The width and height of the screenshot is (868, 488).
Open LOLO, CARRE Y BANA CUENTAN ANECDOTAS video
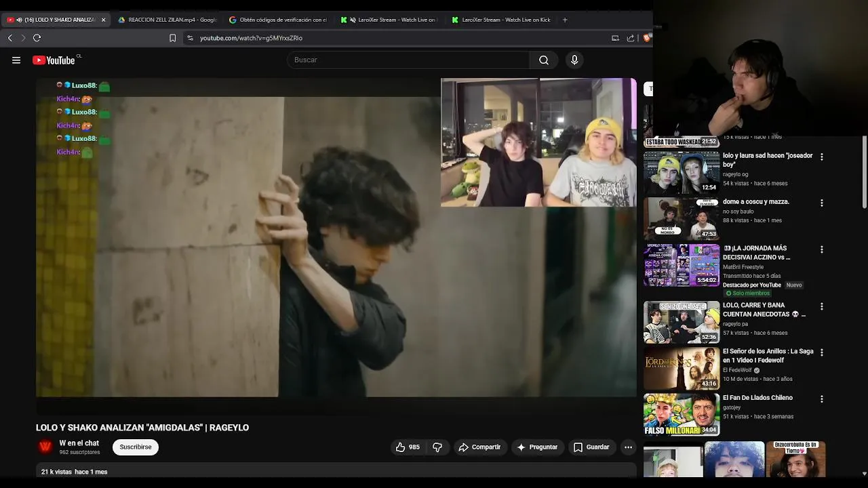click(x=764, y=310)
